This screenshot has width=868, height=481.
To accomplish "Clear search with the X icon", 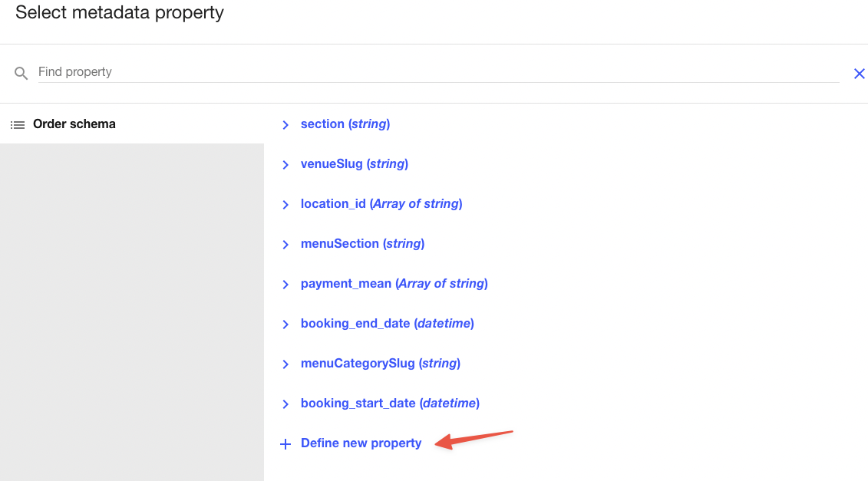I will click(859, 74).
